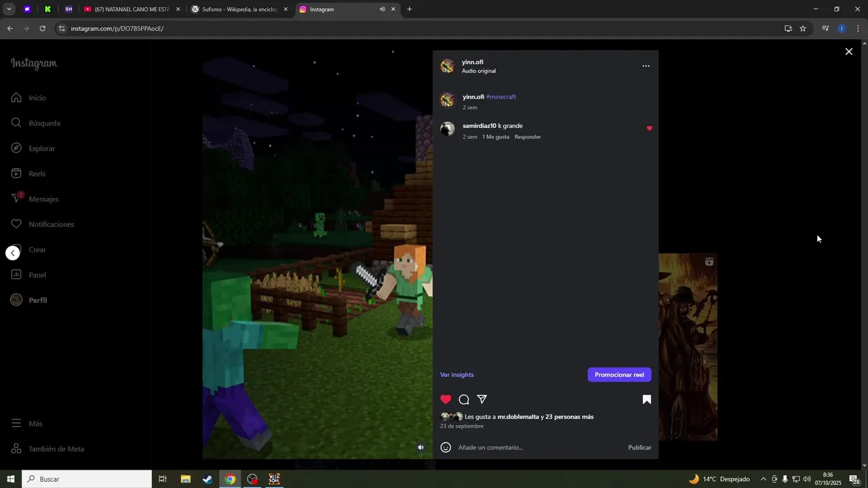Toggle the saved bookmark

(647, 399)
